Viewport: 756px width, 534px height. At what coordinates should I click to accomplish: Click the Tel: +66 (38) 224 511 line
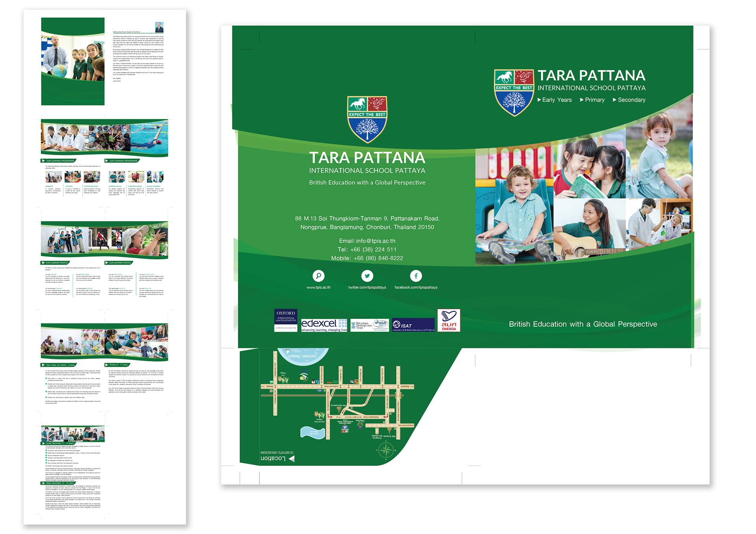(x=367, y=249)
